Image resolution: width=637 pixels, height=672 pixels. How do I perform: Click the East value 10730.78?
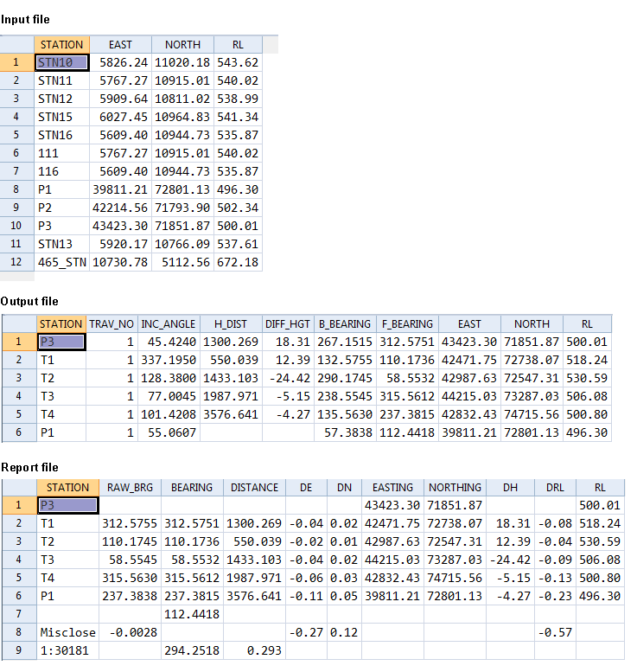[x=120, y=262]
